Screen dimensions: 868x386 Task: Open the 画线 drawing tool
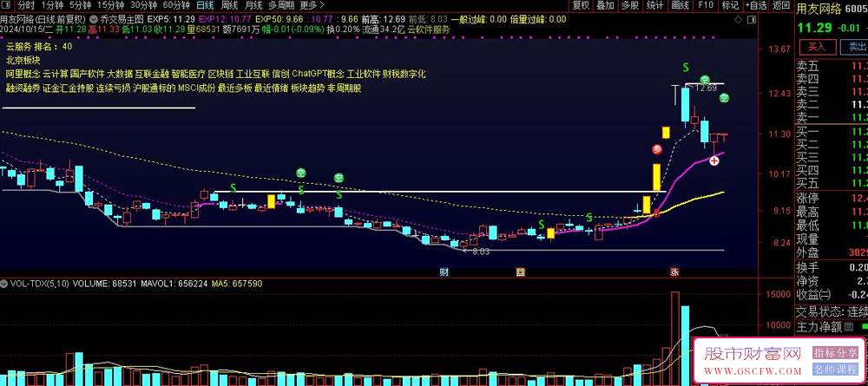(680, 5)
